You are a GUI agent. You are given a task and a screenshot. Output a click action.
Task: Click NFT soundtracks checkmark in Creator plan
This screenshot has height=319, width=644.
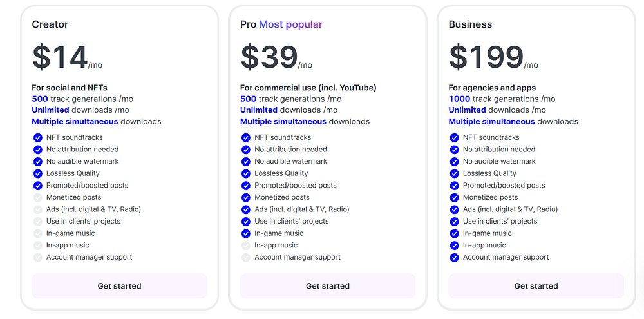[x=37, y=137]
